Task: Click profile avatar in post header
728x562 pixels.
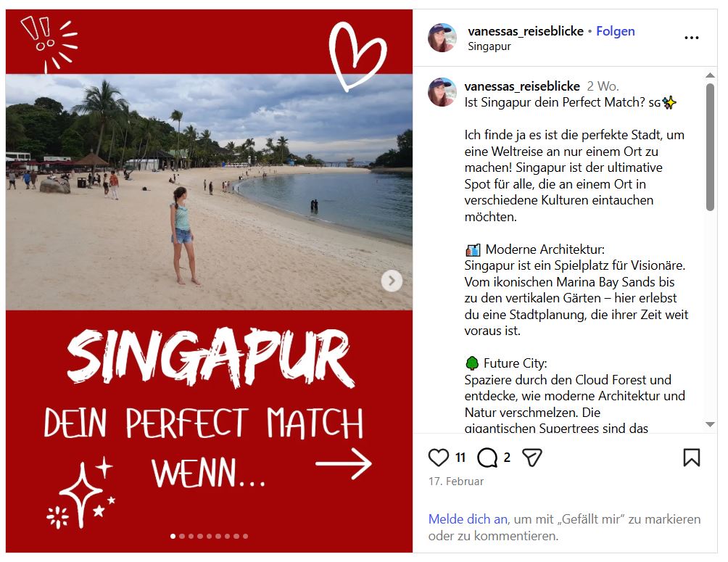Action: 442,37
